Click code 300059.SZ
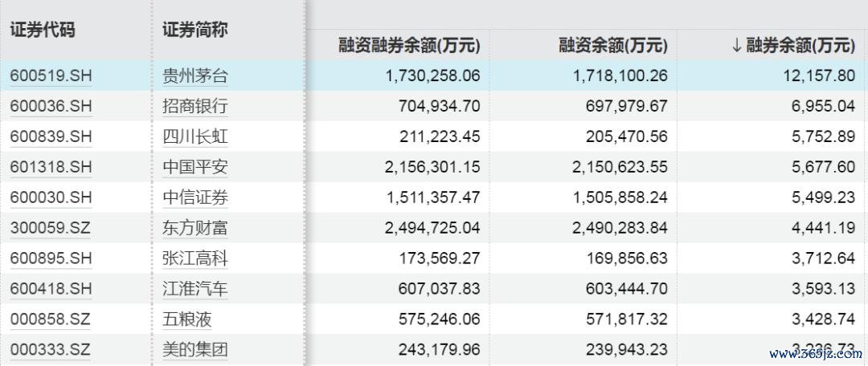The height and width of the screenshot is (366, 868). tap(50, 228)
